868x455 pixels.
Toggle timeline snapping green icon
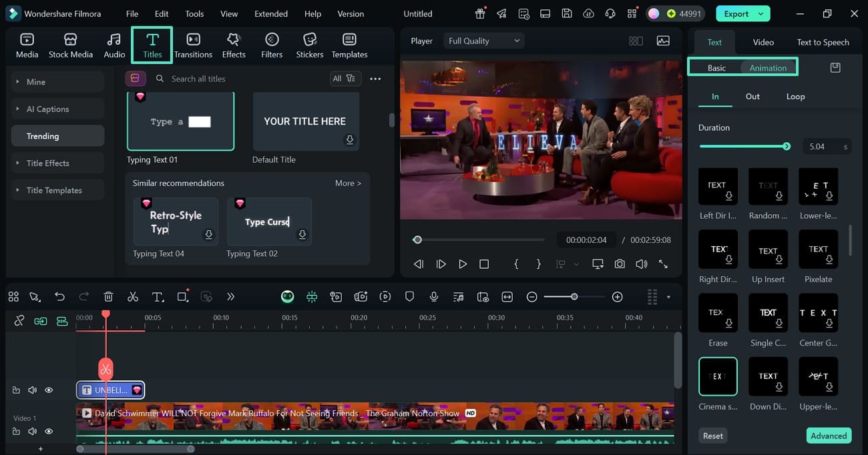tap(312, 297)
